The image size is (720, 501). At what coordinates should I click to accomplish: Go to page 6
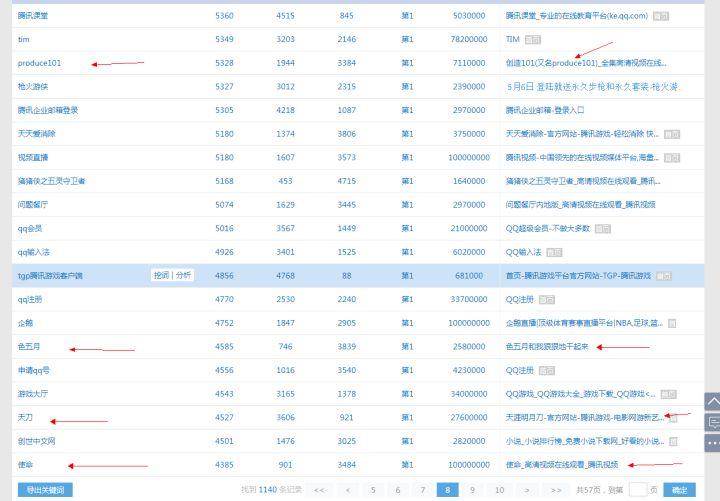point(398,490)
